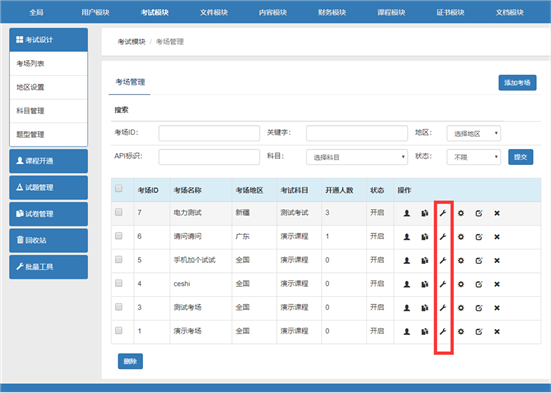Screen dimensions: 551x393
Task: Open user icon for exam room 电力测试
Action: click(x=407, y=213)
